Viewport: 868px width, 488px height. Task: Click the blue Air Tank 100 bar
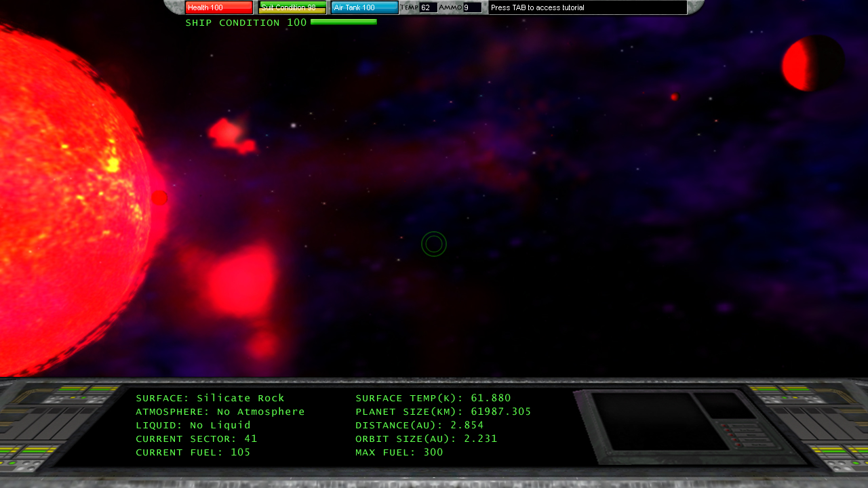(365, 7)
